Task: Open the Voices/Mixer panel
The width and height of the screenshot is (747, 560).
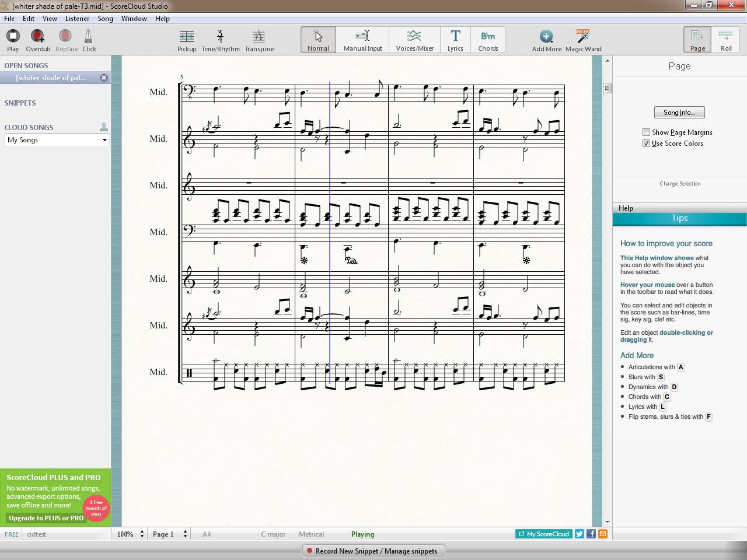Action: click(414, 40)
